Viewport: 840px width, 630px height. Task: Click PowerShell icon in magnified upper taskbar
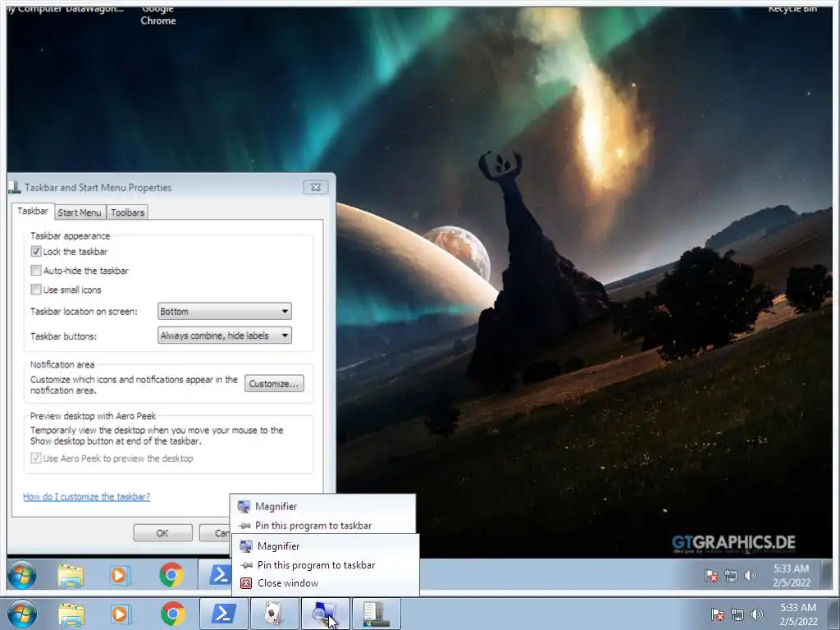point(216,575)
